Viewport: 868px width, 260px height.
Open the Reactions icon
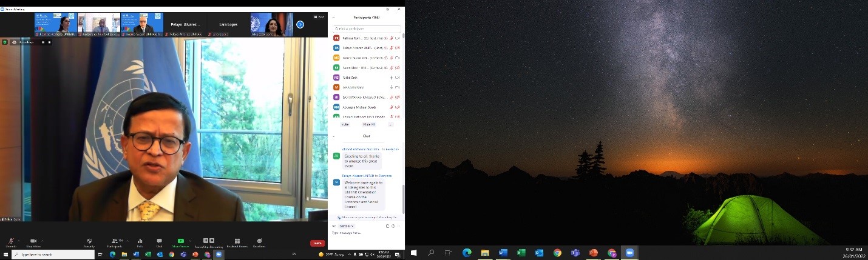(259, 242)
